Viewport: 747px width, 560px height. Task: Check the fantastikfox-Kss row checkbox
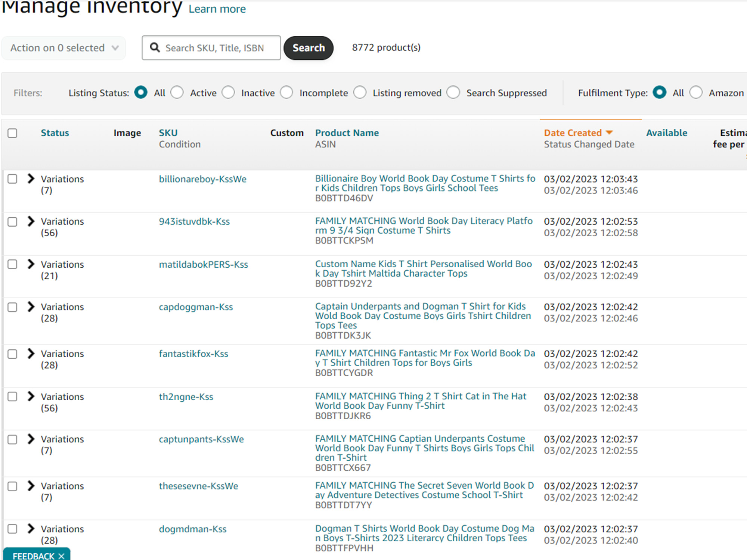click(x=12, y=354)
